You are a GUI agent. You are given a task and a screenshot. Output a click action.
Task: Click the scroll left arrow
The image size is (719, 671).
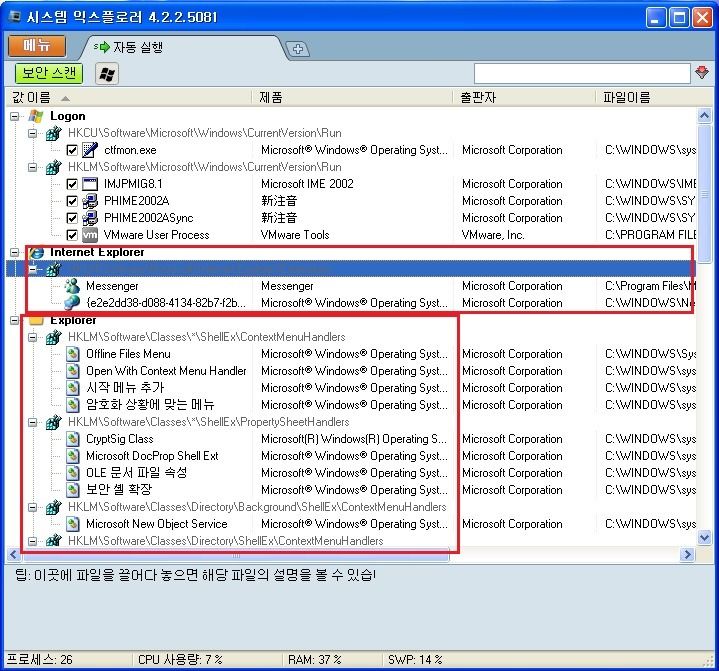pos(13,555)
